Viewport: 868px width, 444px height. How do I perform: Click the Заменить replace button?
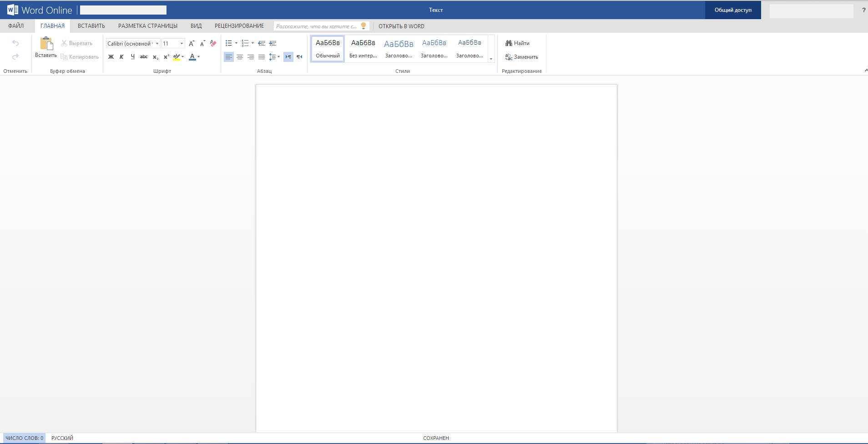(521, 57)
